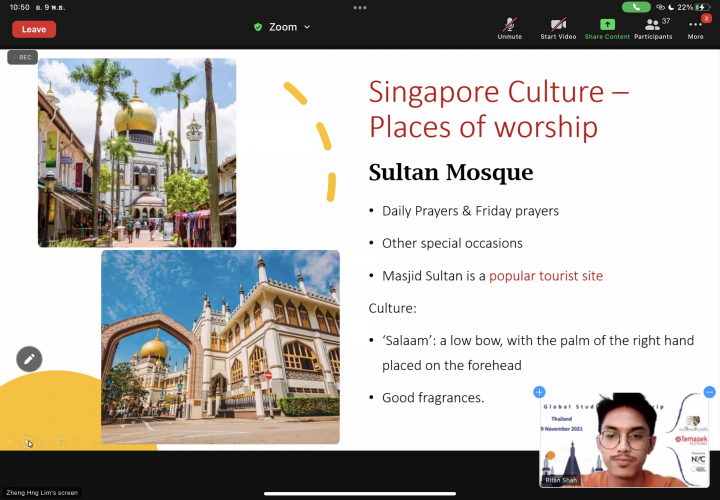This screenshot has width=720, height=500.
Task: Click the "Good fragrances." bullet
Action: 433,397
